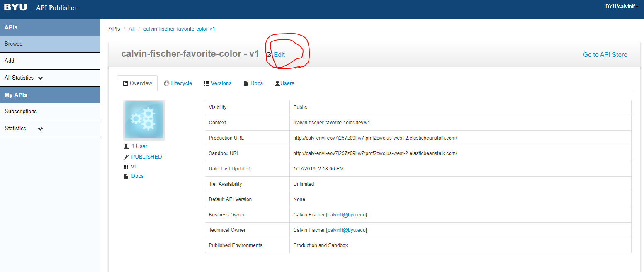Click the 1 User link

139,146
